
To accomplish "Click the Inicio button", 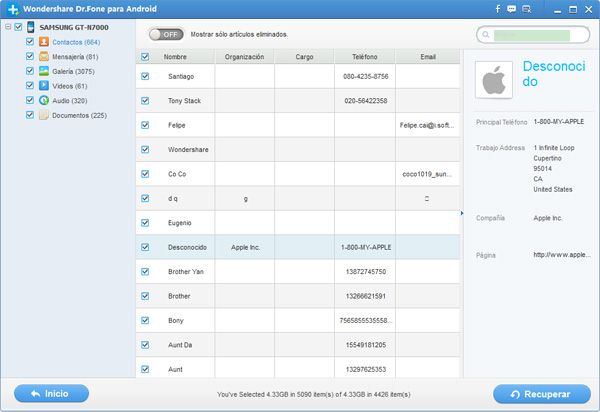I will click(51, 394).
